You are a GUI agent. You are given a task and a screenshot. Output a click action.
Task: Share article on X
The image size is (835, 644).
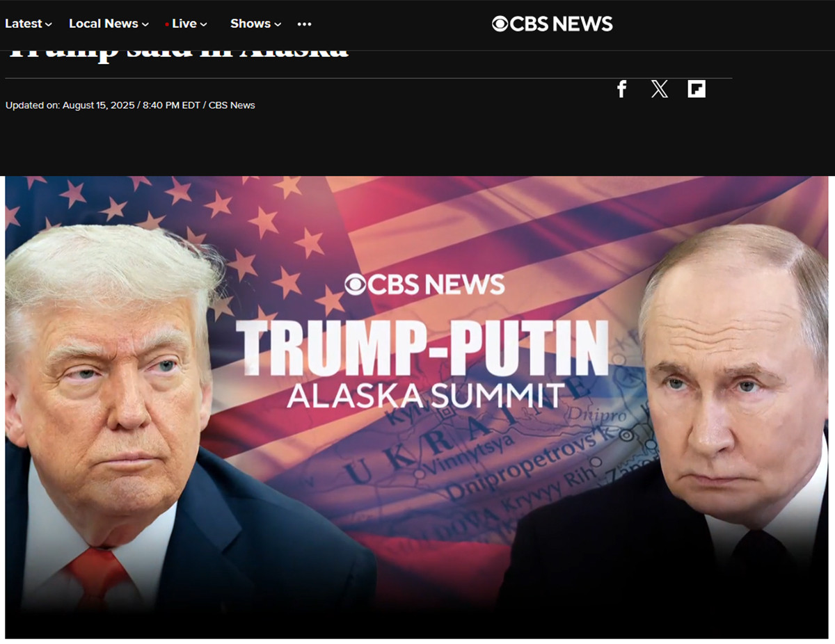click(x=660, y=89)
